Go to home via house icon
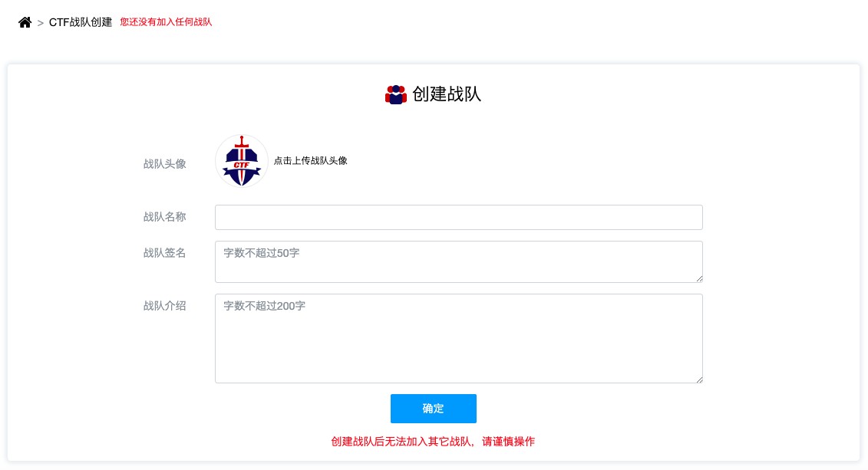 click(x=25, y=22)
